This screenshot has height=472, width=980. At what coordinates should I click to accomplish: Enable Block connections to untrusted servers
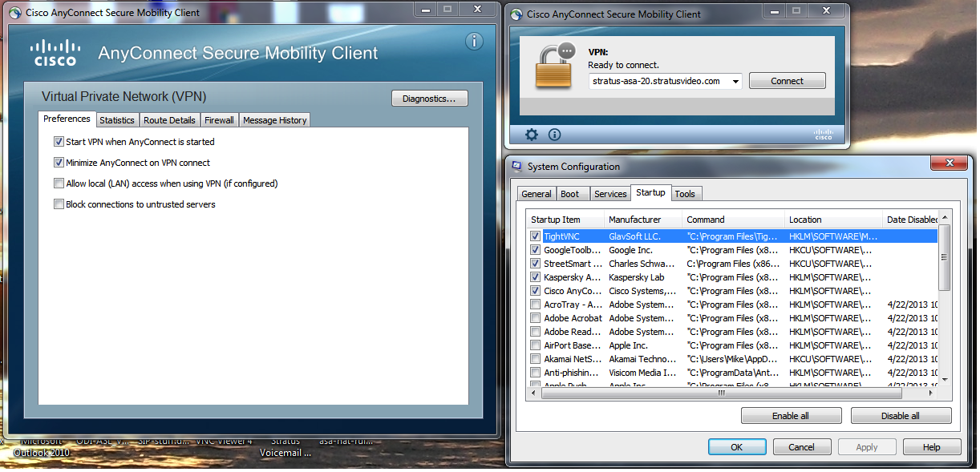pos(59,204)
